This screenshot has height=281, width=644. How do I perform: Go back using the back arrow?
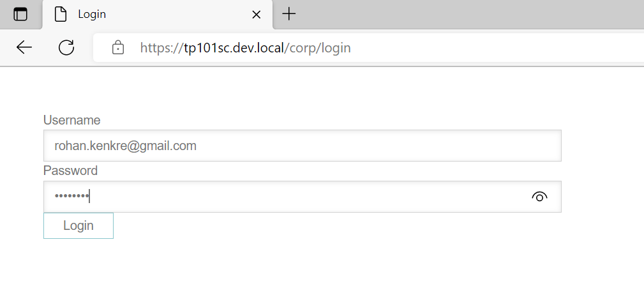[24, 47]
